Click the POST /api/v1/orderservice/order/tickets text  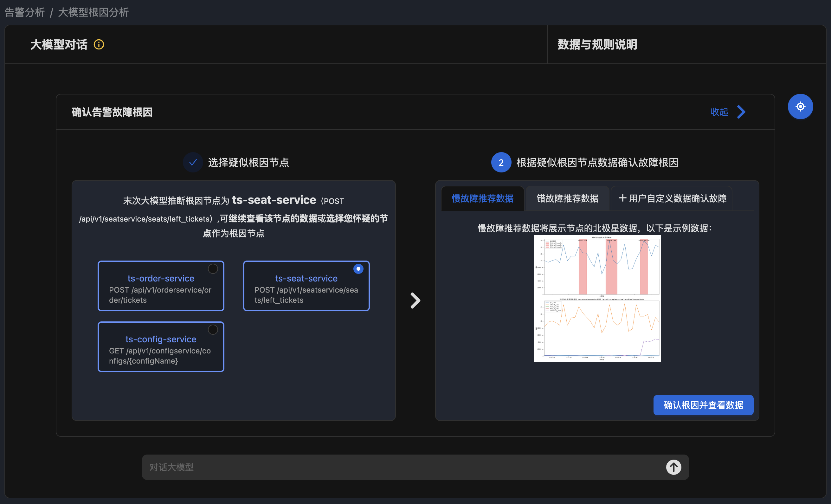click(160, 295)
